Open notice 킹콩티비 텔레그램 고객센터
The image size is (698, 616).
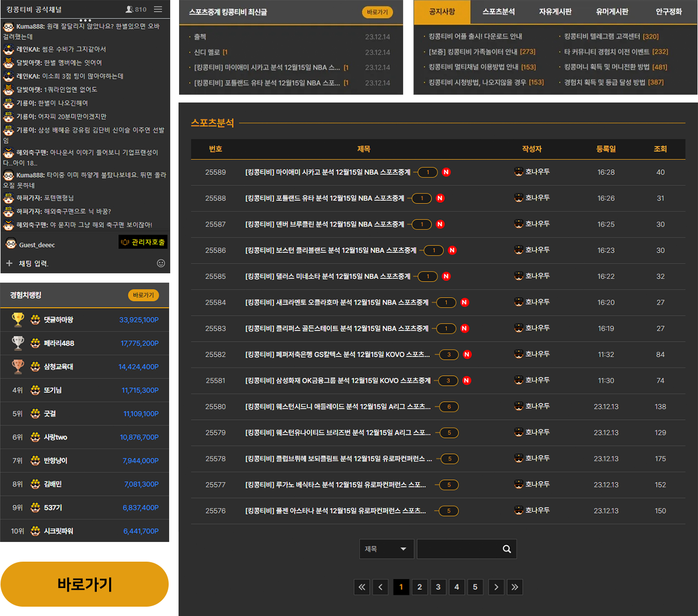click(x=611, y=36)
